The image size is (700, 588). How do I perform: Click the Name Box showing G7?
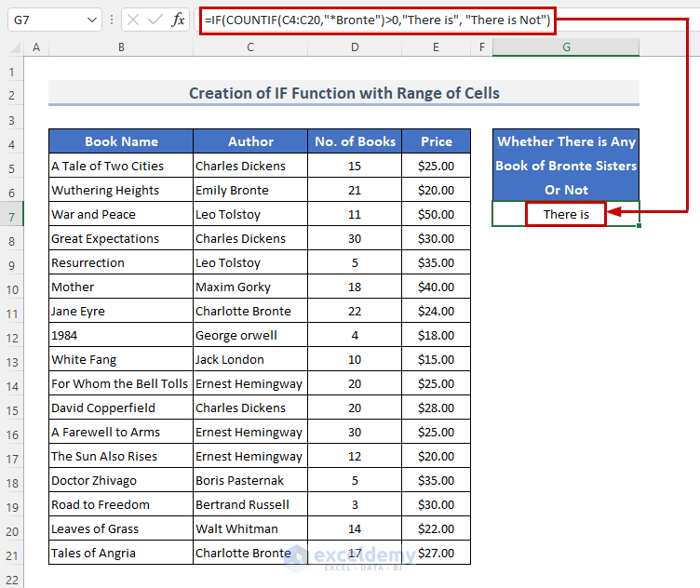click(55, 20)
